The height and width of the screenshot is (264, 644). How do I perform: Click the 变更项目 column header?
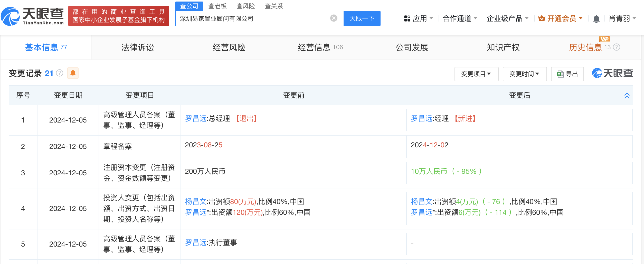coord(140,95)
